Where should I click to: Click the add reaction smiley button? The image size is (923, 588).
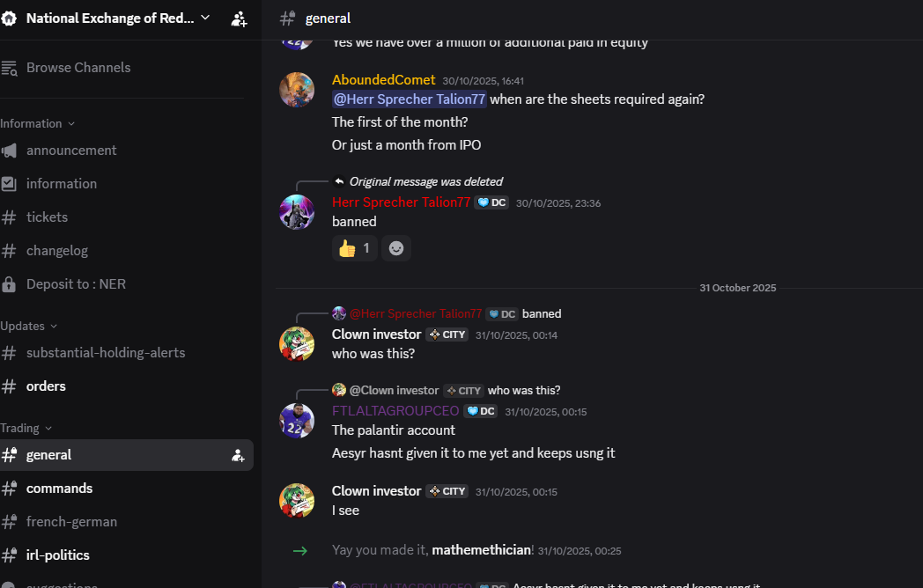click(x=396, y=248)
